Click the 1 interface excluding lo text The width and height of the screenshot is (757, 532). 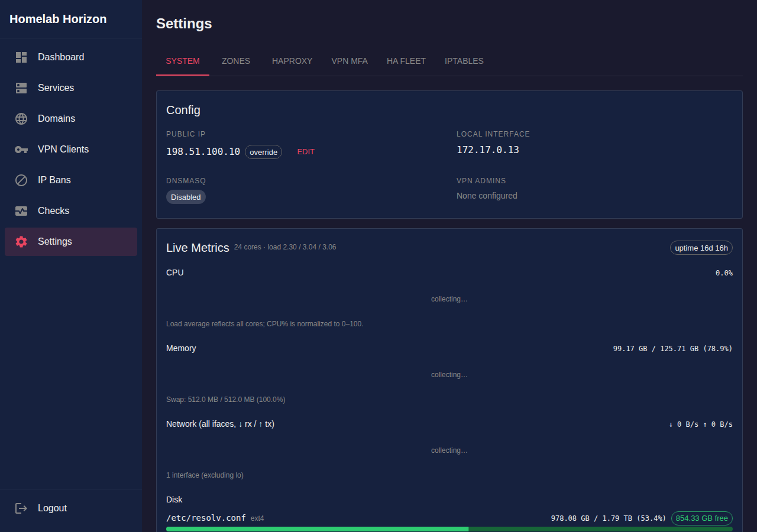[x=205, y=475]
